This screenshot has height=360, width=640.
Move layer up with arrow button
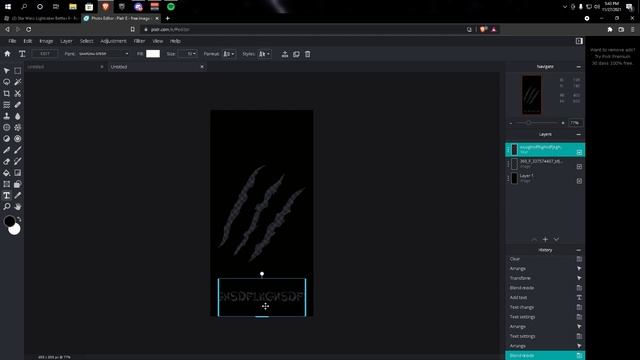534,240
